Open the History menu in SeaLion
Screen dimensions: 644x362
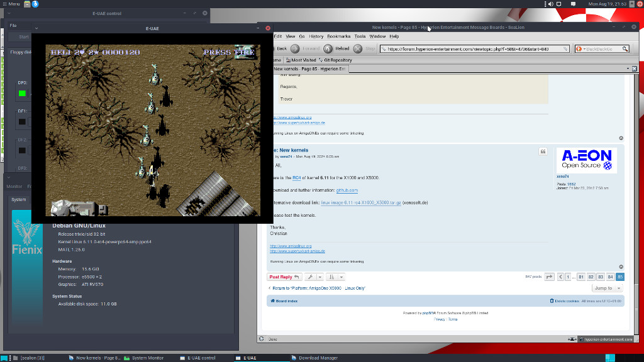click(316, 36)
